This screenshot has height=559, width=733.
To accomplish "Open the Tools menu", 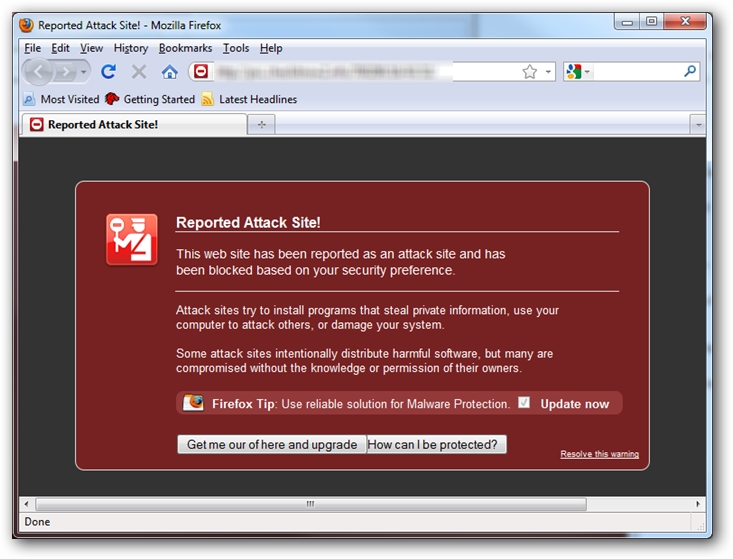I will (236, 48).
